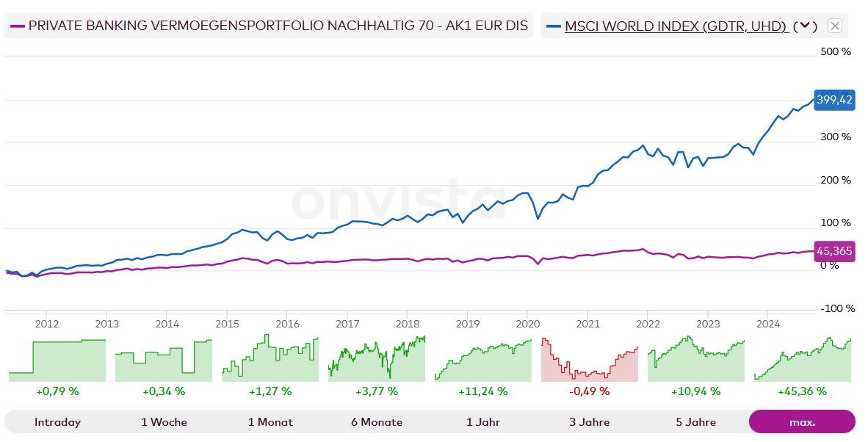
Task: Select the 3 Jahre time range
Action: 589,422
